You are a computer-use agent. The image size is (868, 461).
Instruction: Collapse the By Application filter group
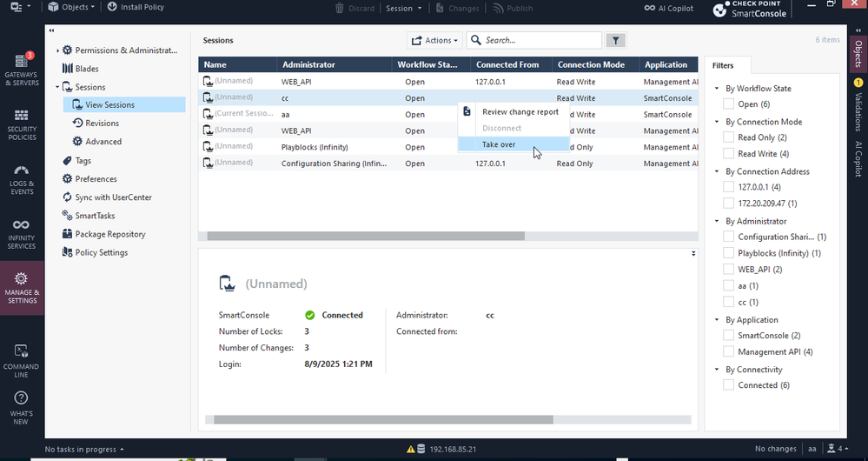(717, 320)
